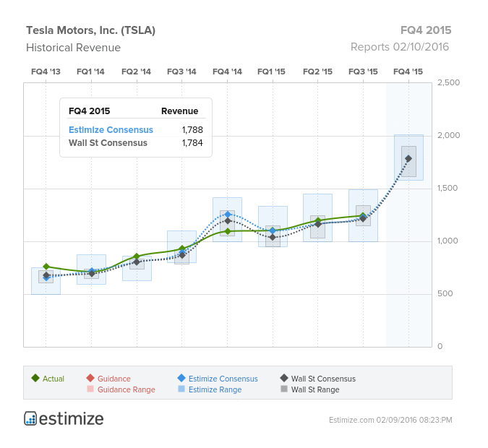488x448 pixels.
Task: Click the Actual legend label
Action: 53,379
